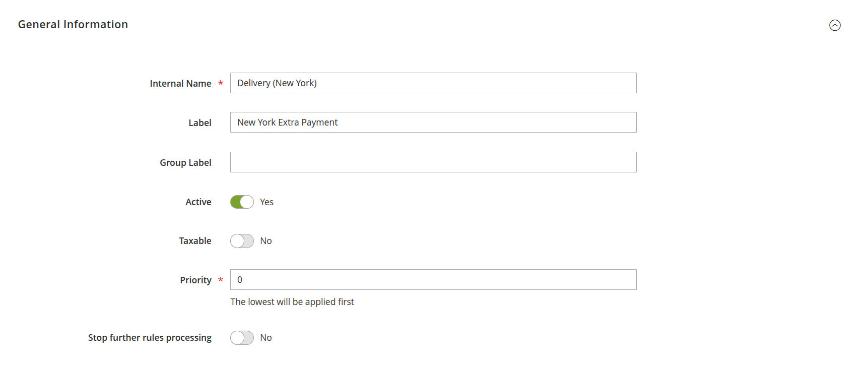Click the Taxable field label text
The height and width of the screenshot is (365, 868).
coord(195,241)
